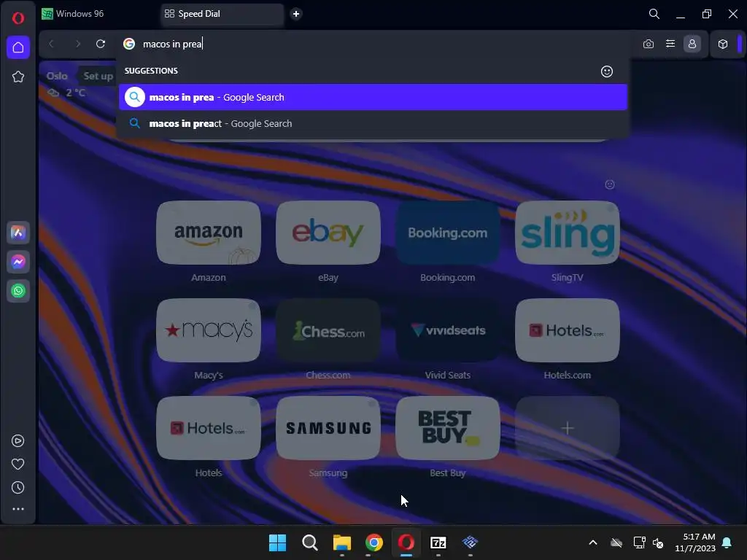Show hidden system tray icons chevron
This screenshot has width=747, height=560.
tap(593, 542)
